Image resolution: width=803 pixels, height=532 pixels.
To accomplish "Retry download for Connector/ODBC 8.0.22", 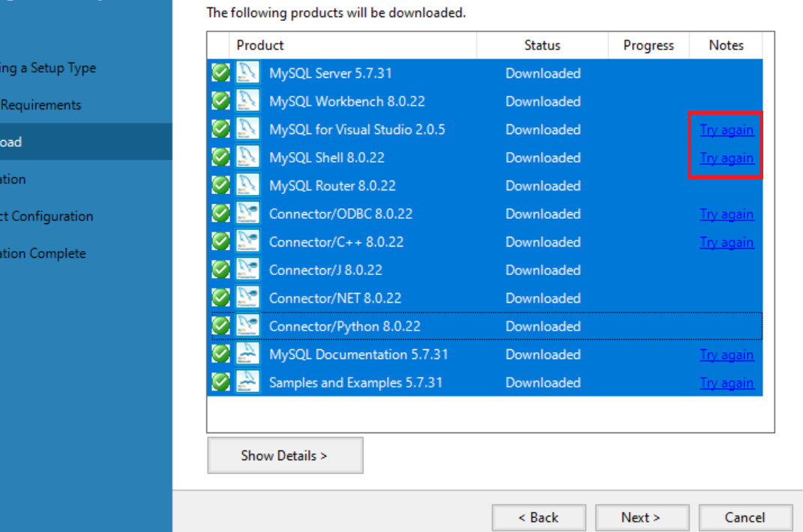I will [x=727, y=214].
